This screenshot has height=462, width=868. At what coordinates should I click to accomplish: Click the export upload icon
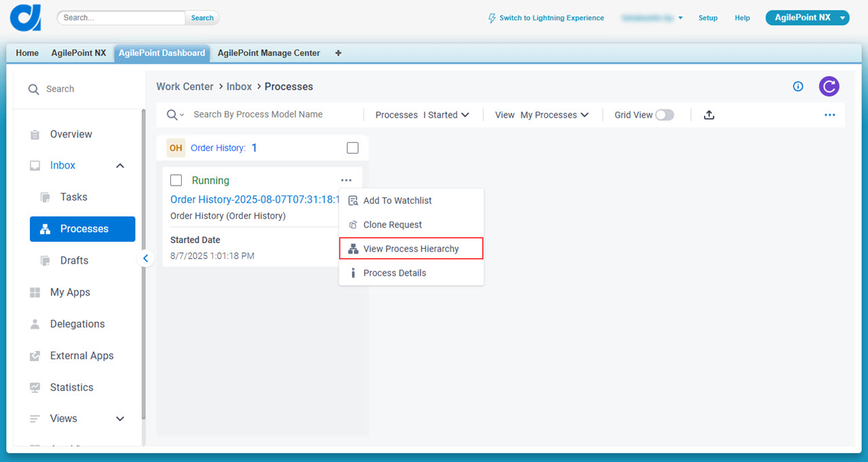point(709,115)
